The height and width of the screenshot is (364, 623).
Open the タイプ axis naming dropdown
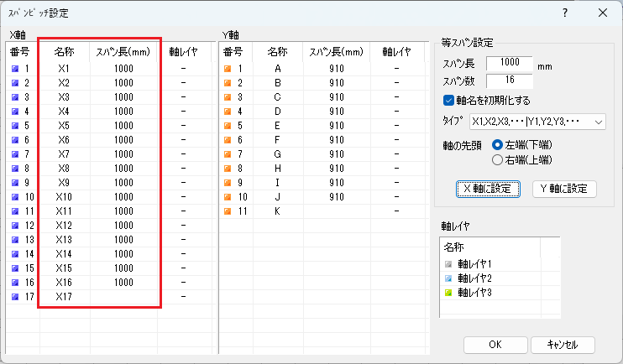pos(537,122)
